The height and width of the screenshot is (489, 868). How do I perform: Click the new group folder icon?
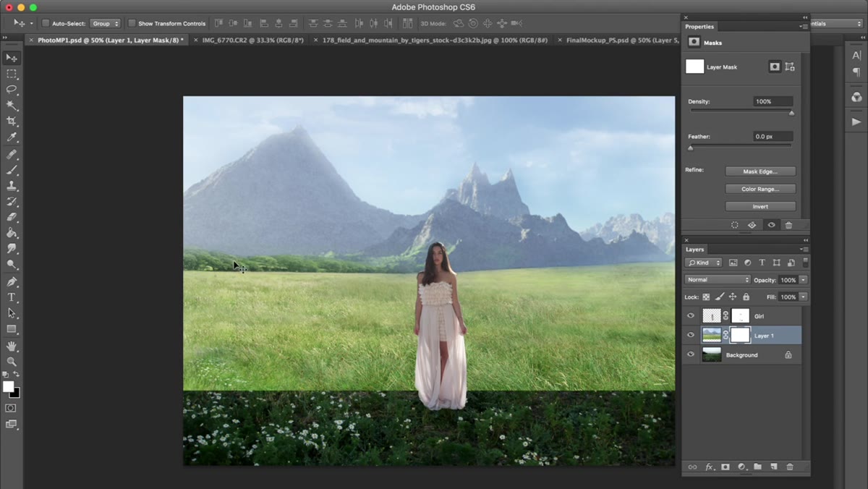757,467
